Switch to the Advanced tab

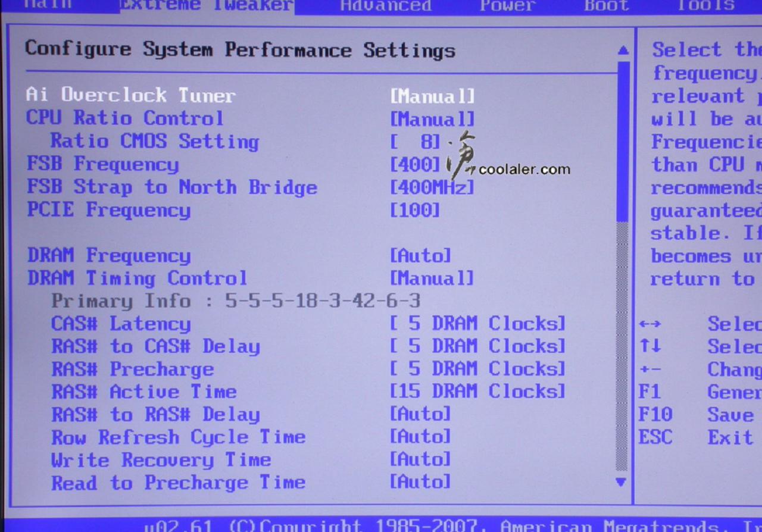click(386, 5)
